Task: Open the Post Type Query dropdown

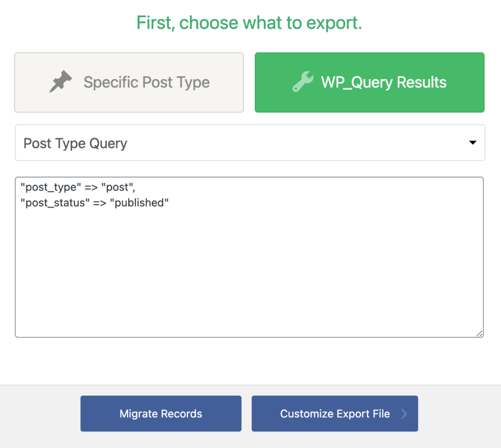Action: coord(250,142)
